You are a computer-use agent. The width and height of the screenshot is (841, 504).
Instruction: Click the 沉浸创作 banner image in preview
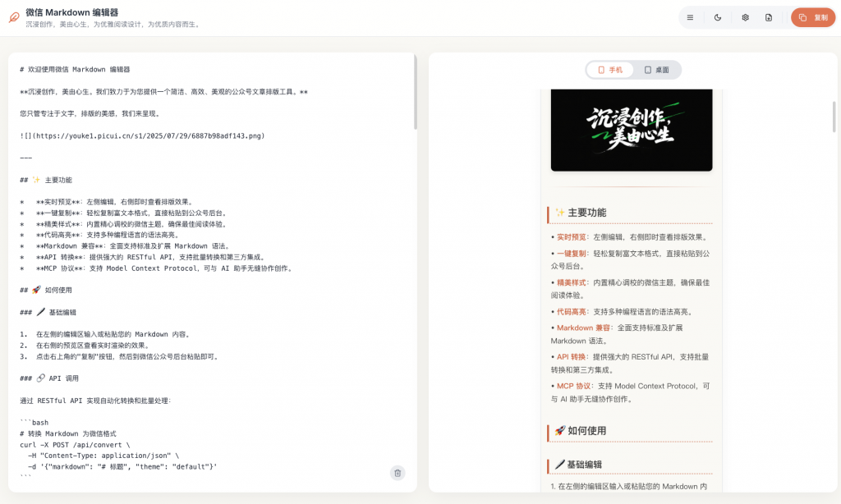tap(632, 130)
